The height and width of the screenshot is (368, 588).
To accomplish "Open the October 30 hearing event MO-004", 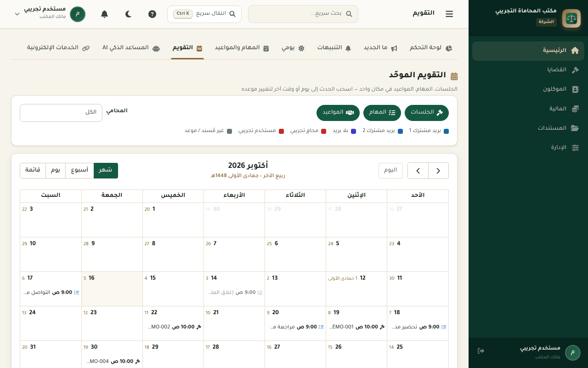I will 113,362.
